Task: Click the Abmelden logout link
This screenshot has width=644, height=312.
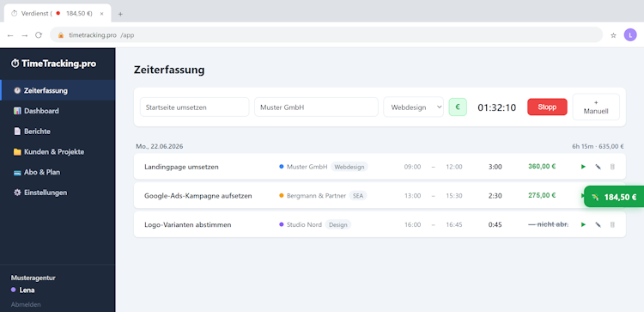Action: tap(26, 304)
